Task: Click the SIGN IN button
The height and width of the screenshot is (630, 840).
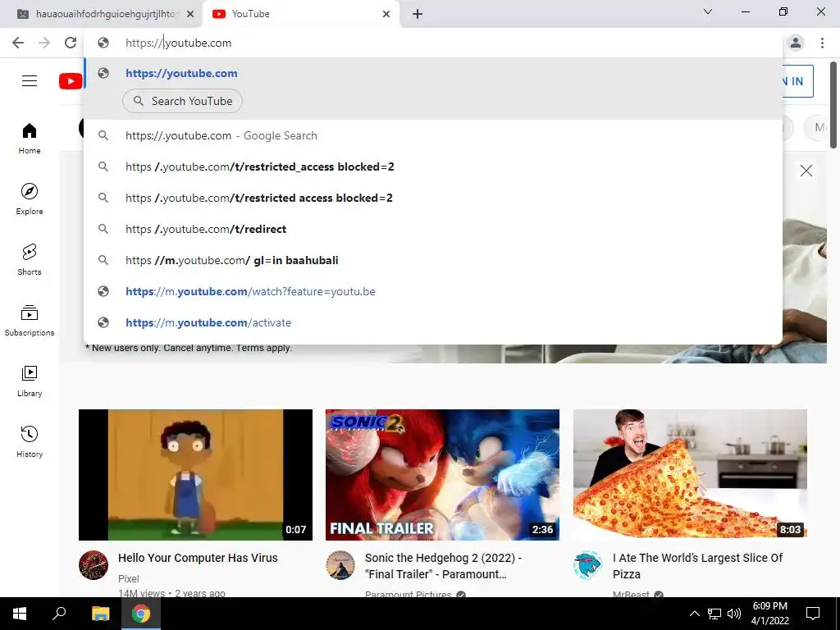Action: [x=797, y=81]
